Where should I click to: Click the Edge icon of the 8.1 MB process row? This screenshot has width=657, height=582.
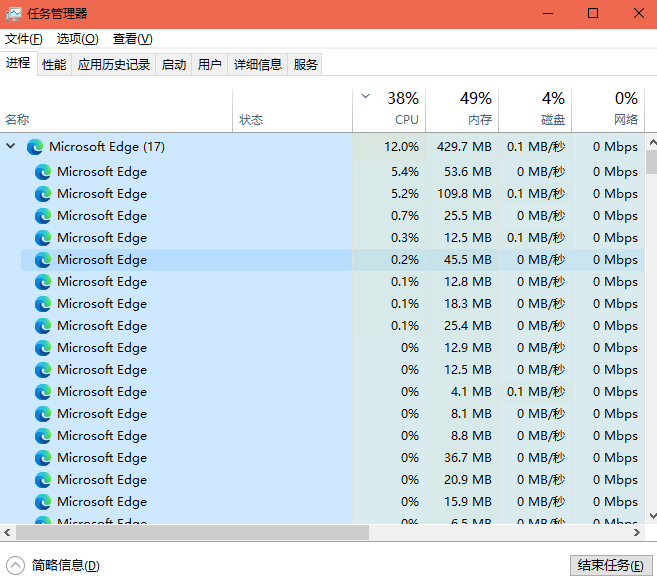click(x=43, y=414)
